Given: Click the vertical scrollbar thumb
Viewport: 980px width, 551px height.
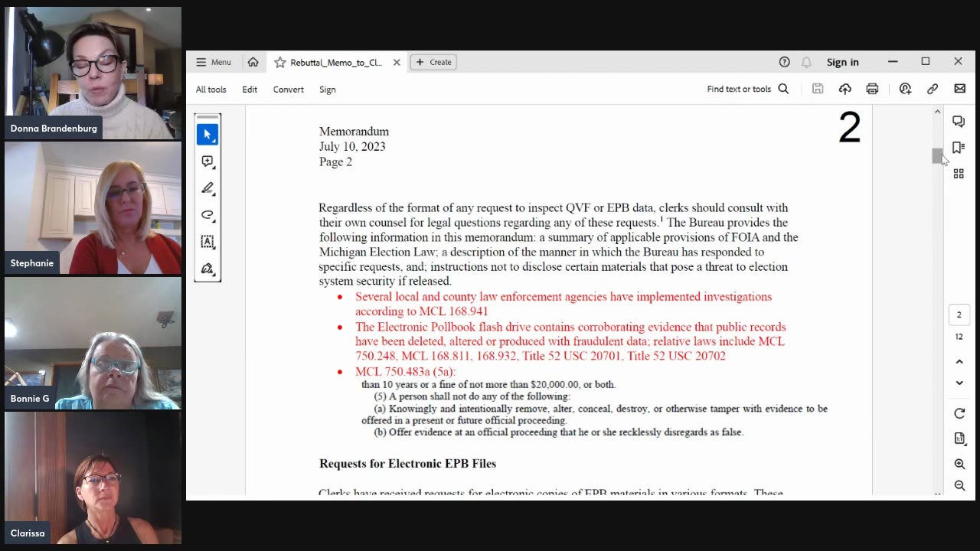Looking at the screenshot, I should coord(937,155).
